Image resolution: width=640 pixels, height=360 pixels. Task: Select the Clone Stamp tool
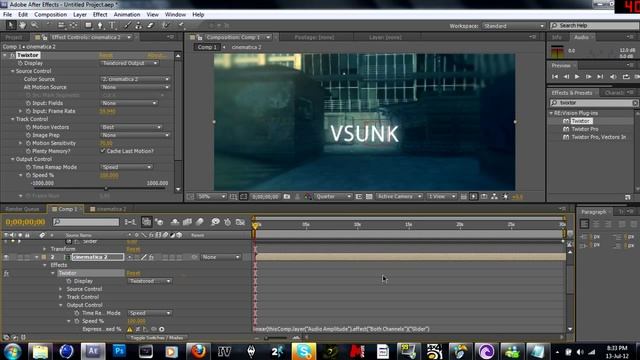coord(139,25)
